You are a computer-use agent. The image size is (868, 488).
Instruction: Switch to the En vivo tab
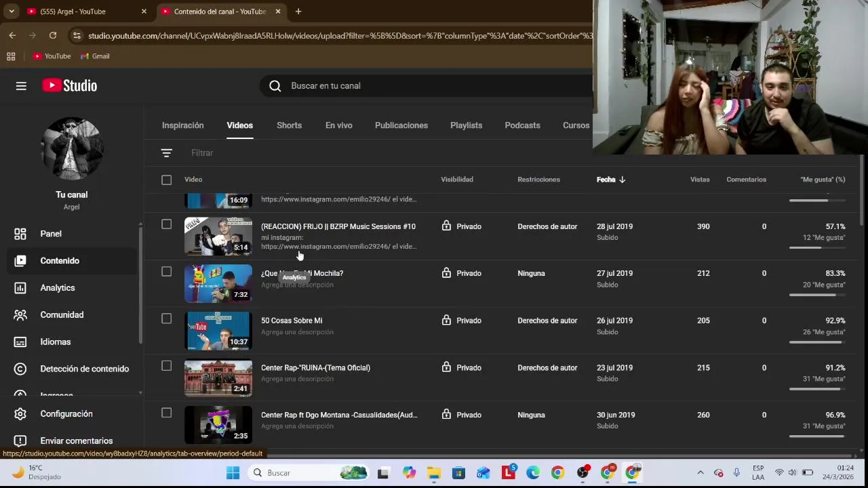point(338,125)
